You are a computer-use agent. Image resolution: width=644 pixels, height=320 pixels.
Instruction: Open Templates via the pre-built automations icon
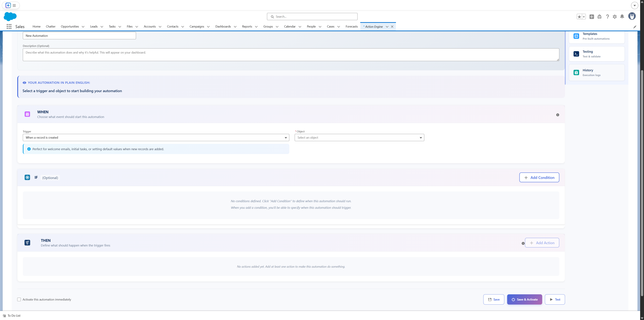[576, 36]
